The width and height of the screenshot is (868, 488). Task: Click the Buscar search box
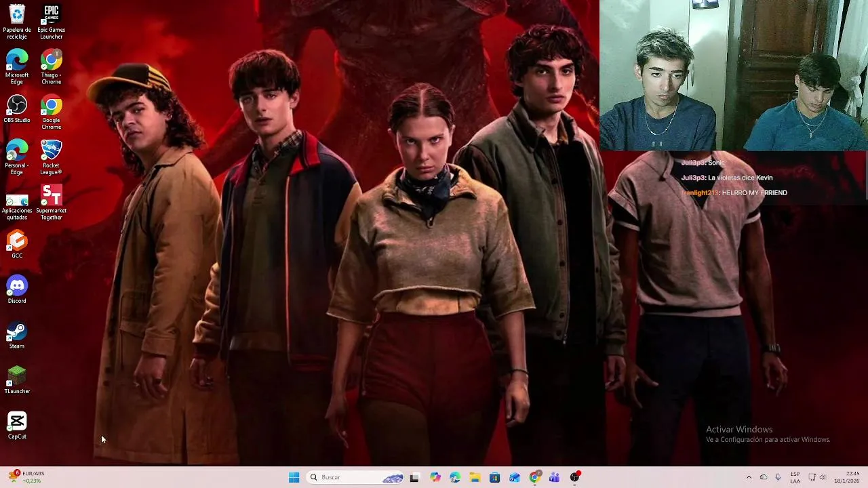coord(356,477)
